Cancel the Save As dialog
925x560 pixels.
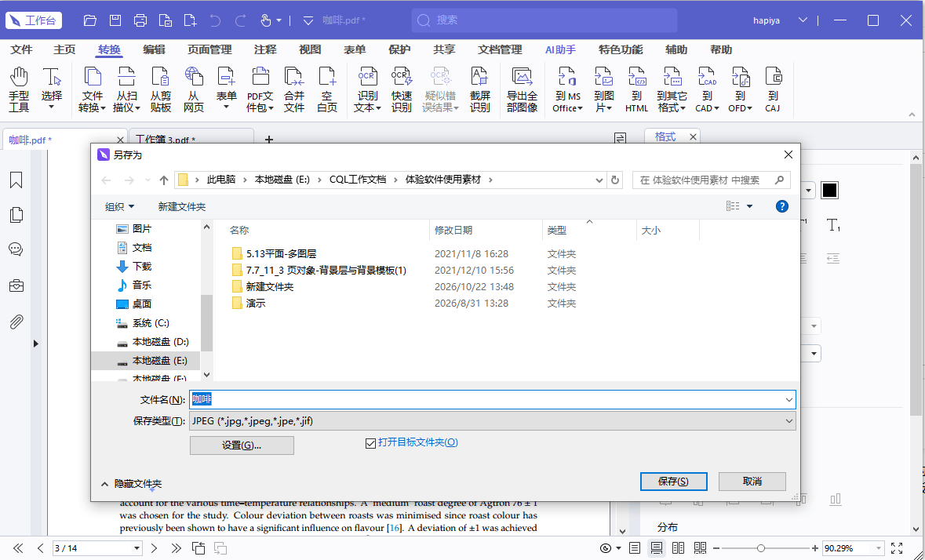(x=752, y=481)
